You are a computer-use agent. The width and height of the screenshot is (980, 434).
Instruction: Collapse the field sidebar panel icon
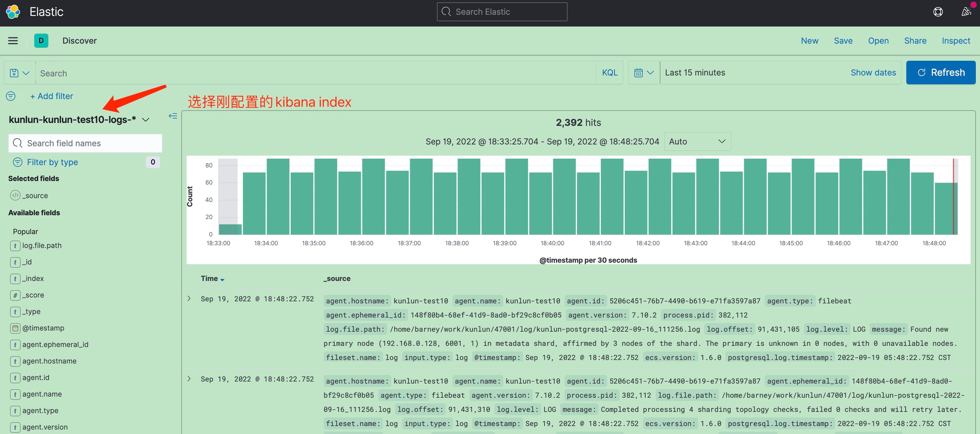[x=173, y=116]
